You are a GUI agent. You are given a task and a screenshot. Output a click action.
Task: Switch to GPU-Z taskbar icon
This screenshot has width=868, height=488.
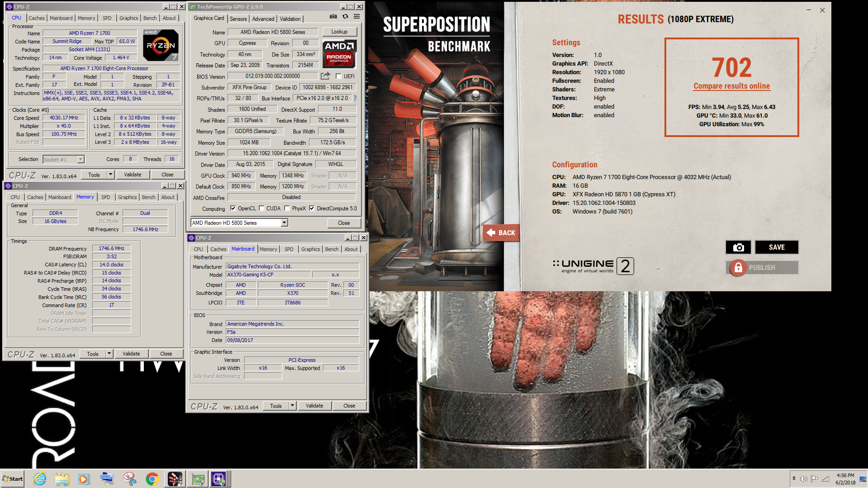click(x=198, y=479)
